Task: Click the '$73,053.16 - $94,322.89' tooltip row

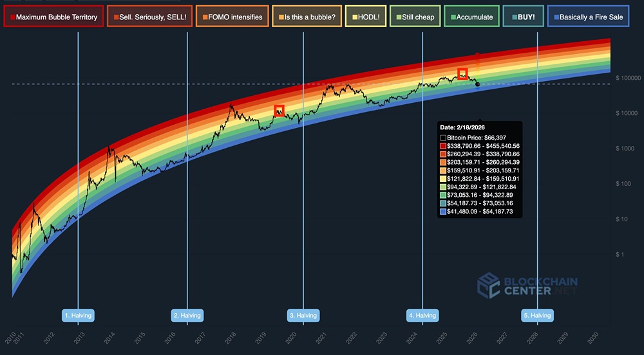Action: pos(477,195)
